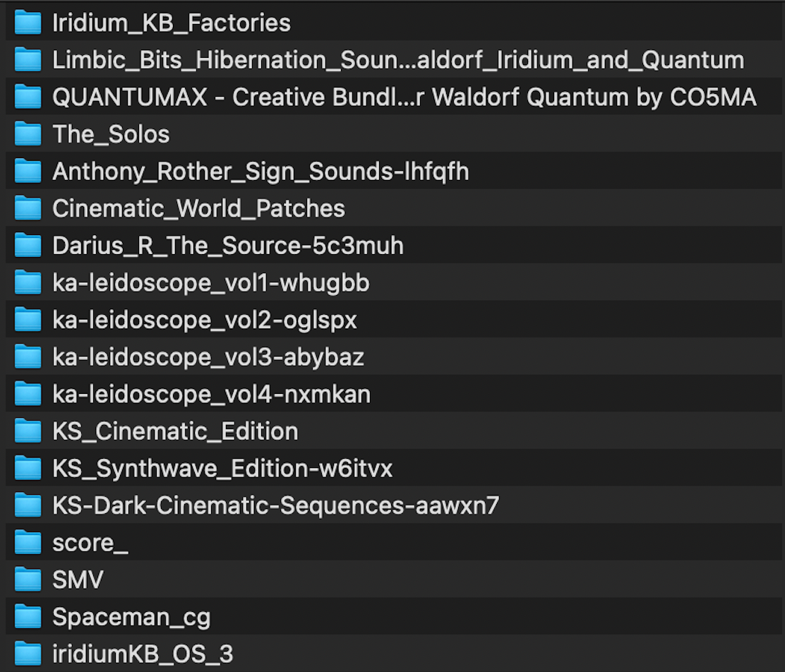Select iridiumKB_OS_3 name text
This screenshot has height=672, width=785.
(143, 654)
